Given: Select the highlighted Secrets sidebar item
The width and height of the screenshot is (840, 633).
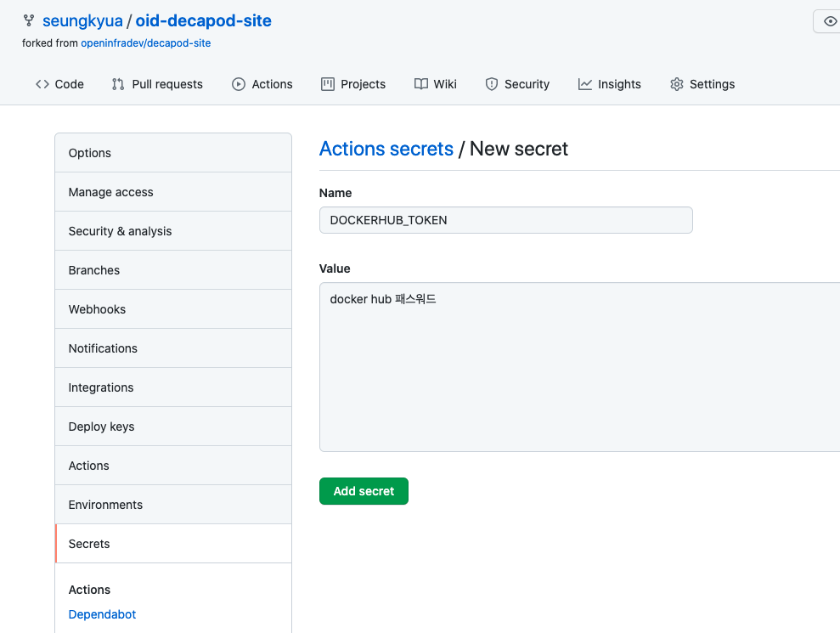Looking at the screenshot, I should coord(173,544).
